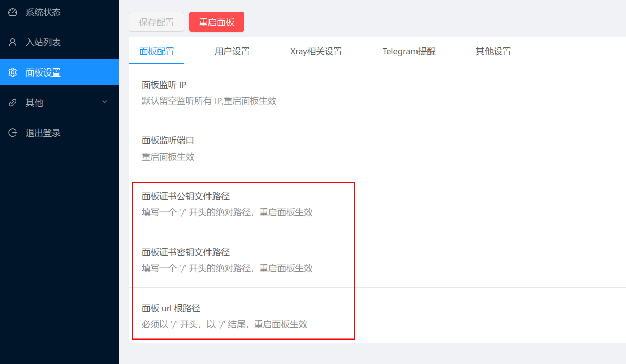Screen dimensions: 626x364
Task: Switch to the 用户设置 tab
Action: pyautogui.click(x=232, y=51)
